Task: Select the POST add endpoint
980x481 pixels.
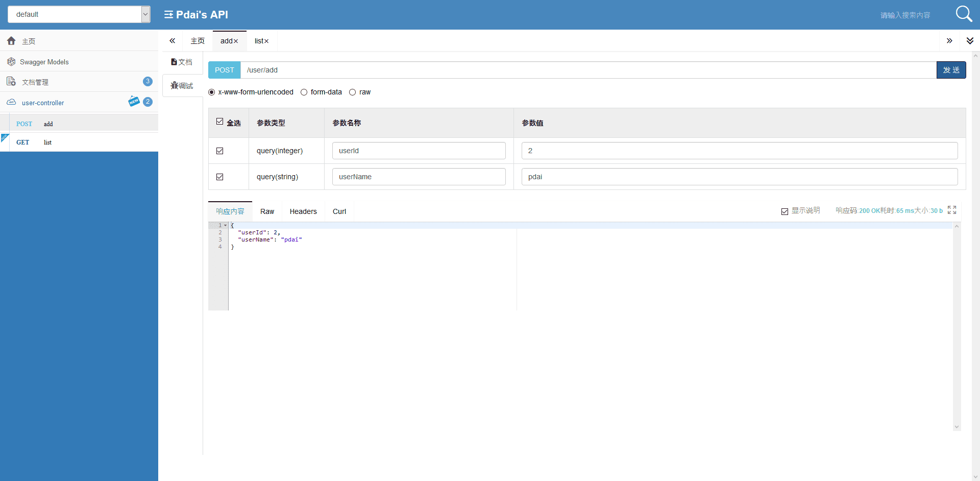Action: tap(79, 124)
